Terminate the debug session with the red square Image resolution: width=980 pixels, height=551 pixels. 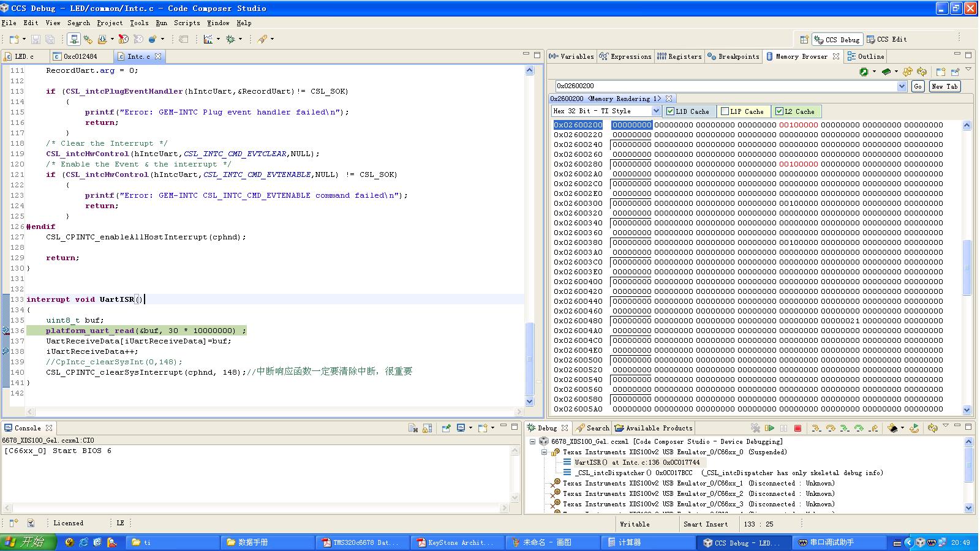click(x=797, y=428)
